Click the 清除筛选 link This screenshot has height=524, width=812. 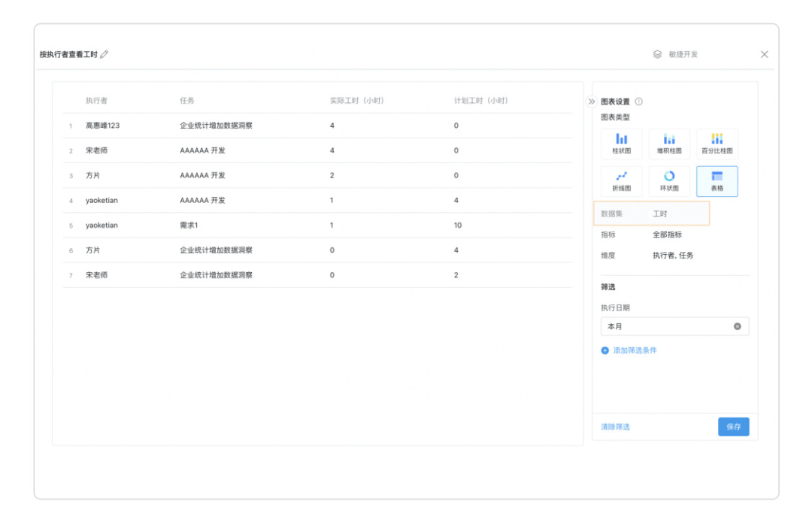pyautogui.click(x=615, y=427)
